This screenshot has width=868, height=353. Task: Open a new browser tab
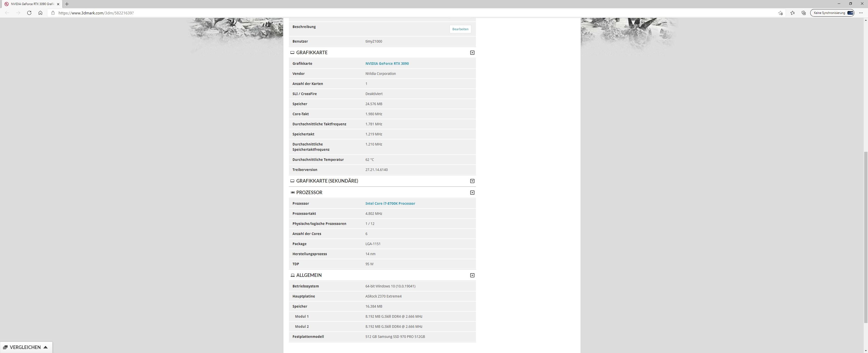click(67, 4)
